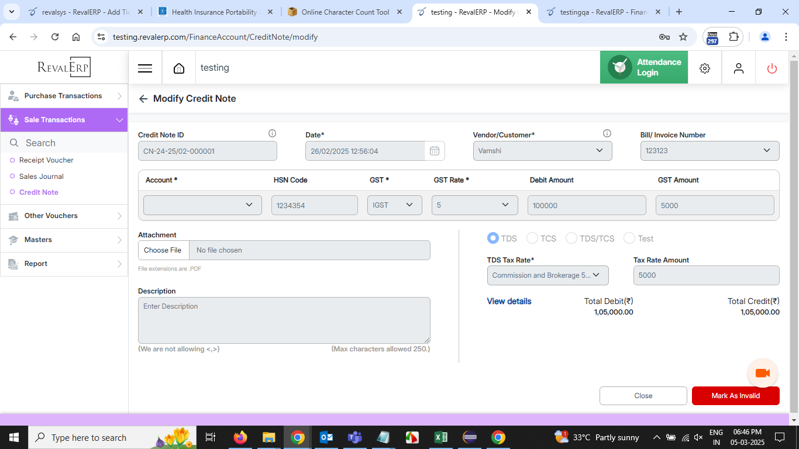The width and height of the screenshot is (799, 449).
Task: Go to the home icon
Action: point(179,68)
